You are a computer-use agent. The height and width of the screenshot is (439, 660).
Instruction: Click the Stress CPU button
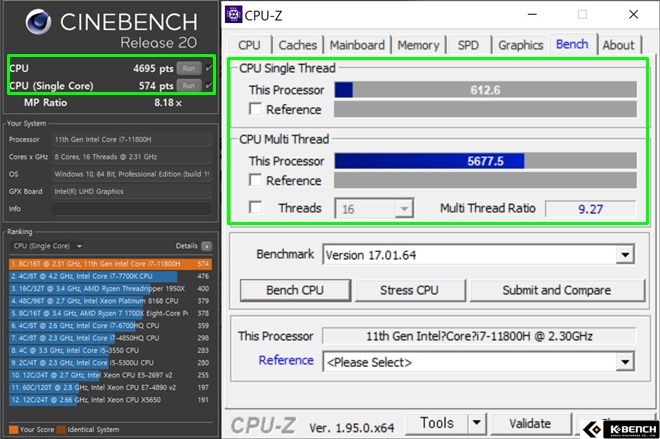tap(410, 290)
